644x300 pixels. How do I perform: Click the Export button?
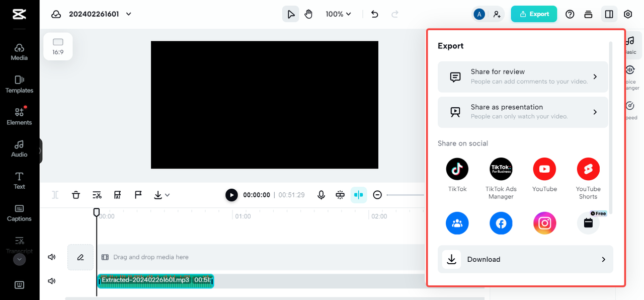pyautogui.click(x=534, y=14)
